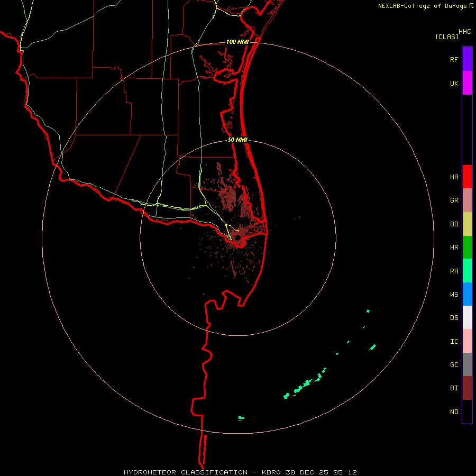Click the "50 NMI" range ring label

(x=237, y=140)
